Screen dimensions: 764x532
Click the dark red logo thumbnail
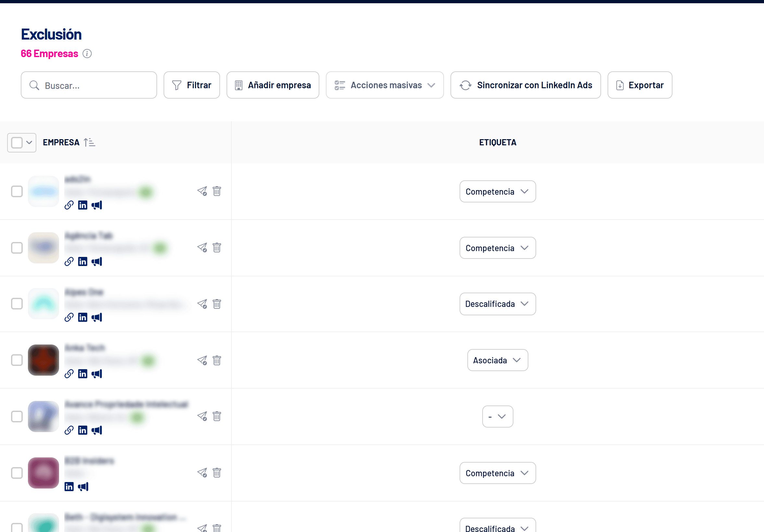pyautogui.click(x=43, y=360)
